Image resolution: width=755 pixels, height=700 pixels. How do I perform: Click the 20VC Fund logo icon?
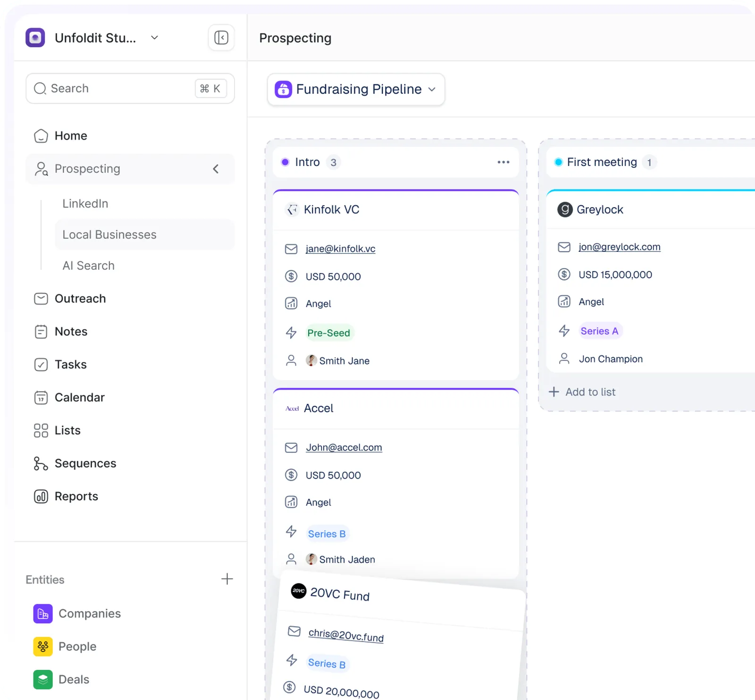point(299,591)
